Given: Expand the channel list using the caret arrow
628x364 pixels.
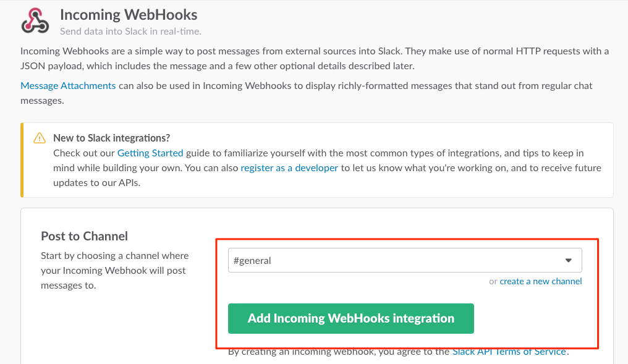Looking at the screenshot, I should (x=568, y=260).
